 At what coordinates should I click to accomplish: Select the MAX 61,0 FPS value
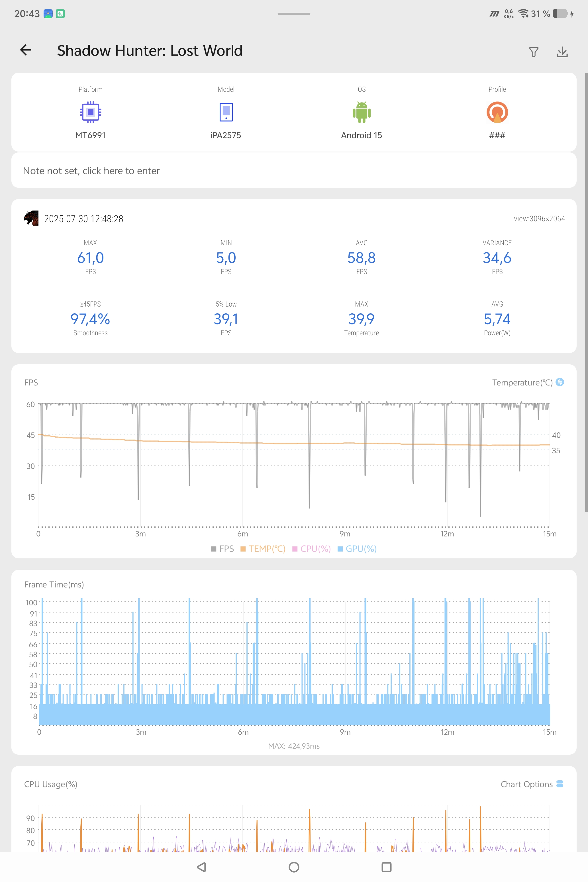(x=90, y=258)
